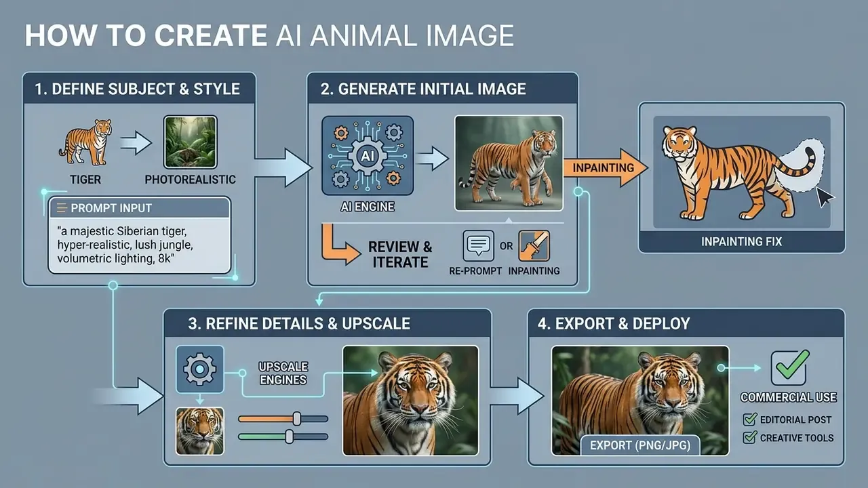Click the Prompt Input lines icon

[61, 208]
